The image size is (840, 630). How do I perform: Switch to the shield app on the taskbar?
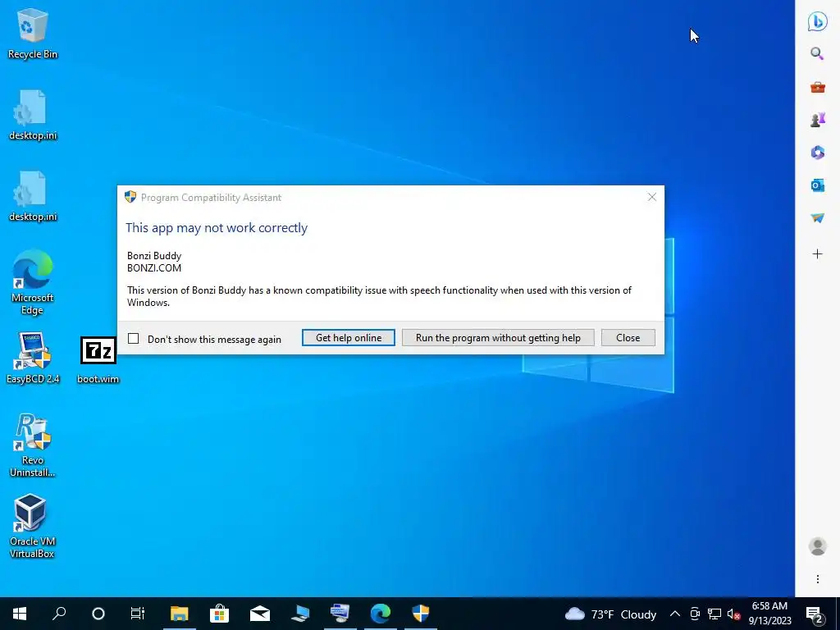click(x=421, y=614)
